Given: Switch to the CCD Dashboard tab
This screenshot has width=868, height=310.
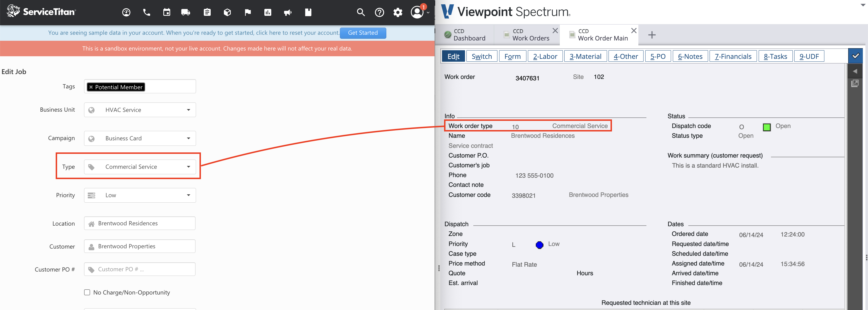Looking at the screenshot, I should [x=465, y=35].
